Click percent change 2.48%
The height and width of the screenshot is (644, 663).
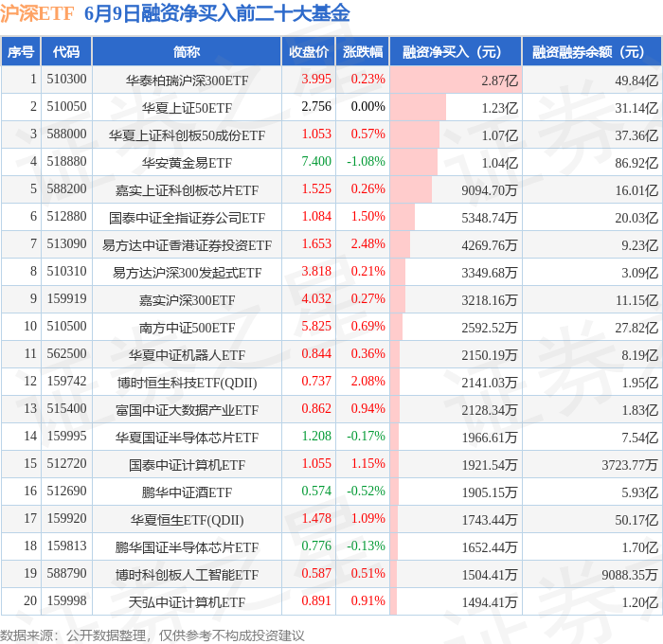(367, 243)
